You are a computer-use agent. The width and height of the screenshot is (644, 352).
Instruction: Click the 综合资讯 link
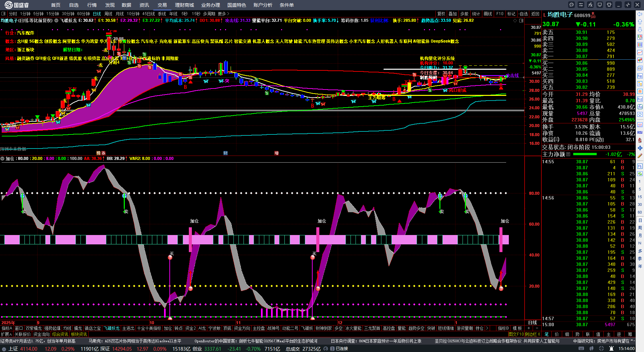point(60,334)
